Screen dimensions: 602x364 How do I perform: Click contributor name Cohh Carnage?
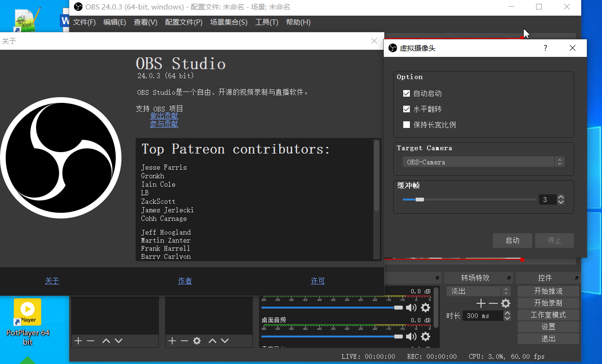tap(164, 218)
